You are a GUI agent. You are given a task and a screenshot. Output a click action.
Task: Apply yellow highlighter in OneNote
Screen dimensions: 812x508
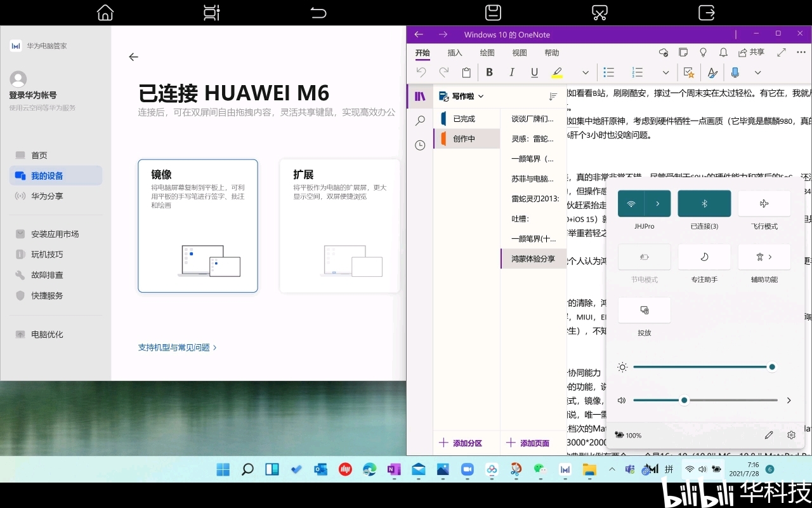(557, 72)
